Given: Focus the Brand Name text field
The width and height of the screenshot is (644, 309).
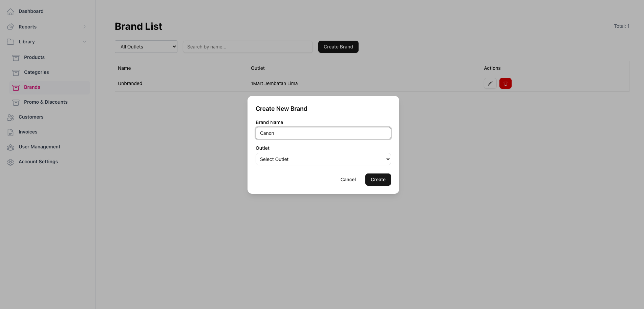Looking at the screenshot, I should (323, 133).
